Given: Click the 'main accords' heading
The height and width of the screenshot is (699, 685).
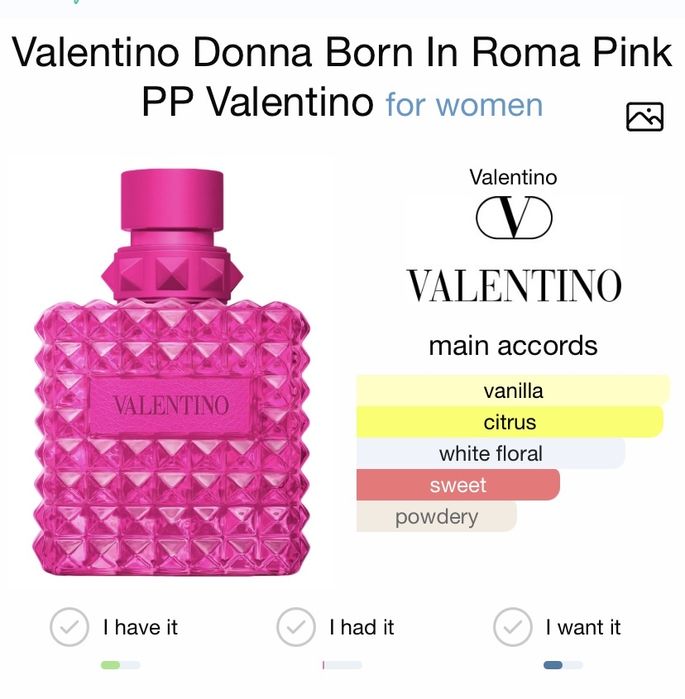Looking at the screenshot, I should (x=513, y=346).
